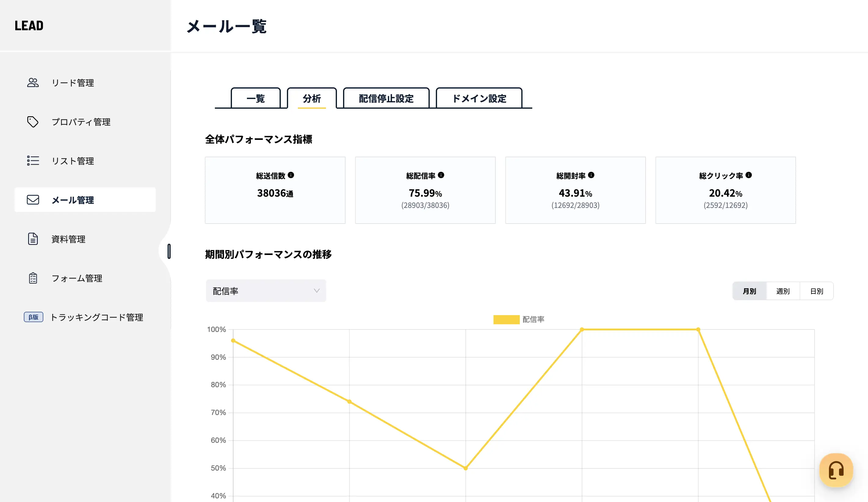The height and width of the screenshot is (502, 868).
Task: Open the ドメイン設定 tab
Action: click(479, 99)
